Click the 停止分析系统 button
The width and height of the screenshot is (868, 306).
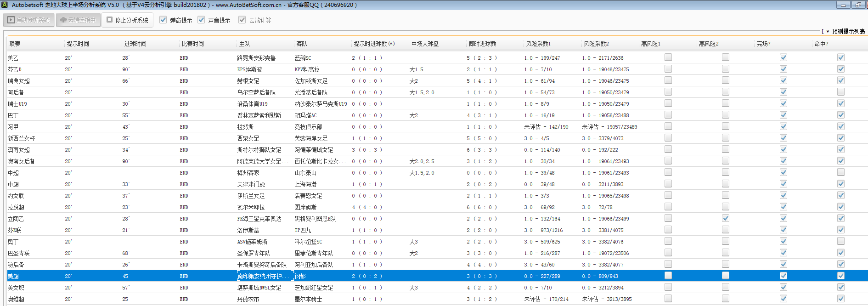point(127,20)
